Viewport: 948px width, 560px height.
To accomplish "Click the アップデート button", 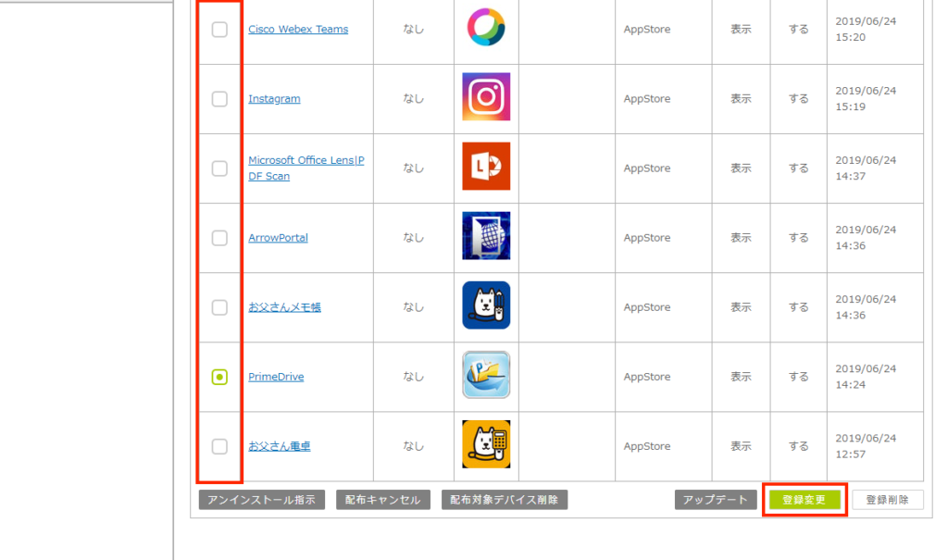I will 716,500.
